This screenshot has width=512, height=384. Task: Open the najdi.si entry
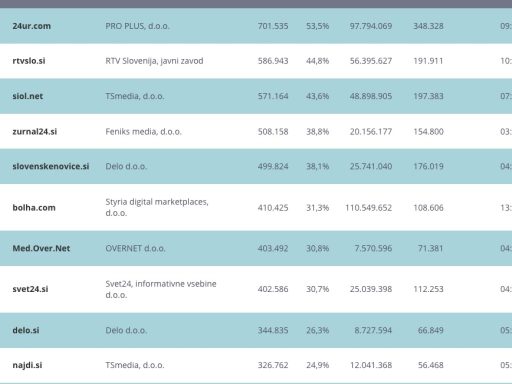coord(27,365)
